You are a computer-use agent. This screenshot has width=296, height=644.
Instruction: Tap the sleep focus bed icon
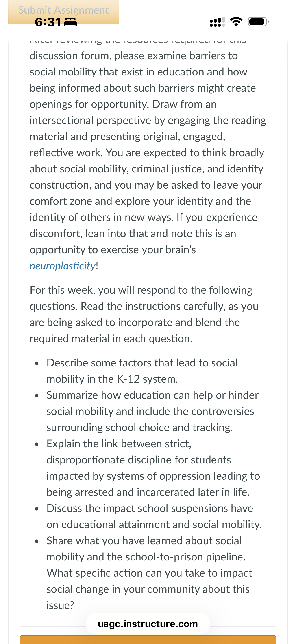pyautogui.click(x=71, y=22)
